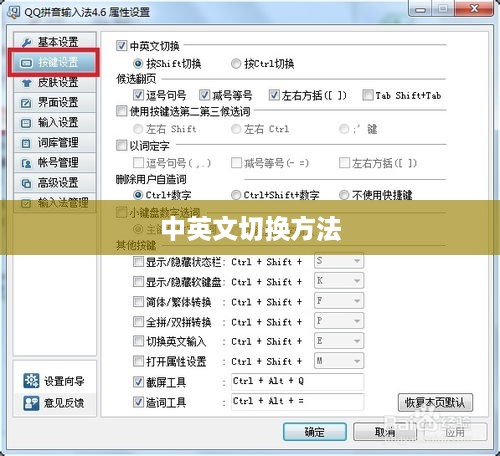This screenshot has width=500, height=456.
Task: Open the E key dropdown for 切换英文输入
Action: click(x=339, y=341)
